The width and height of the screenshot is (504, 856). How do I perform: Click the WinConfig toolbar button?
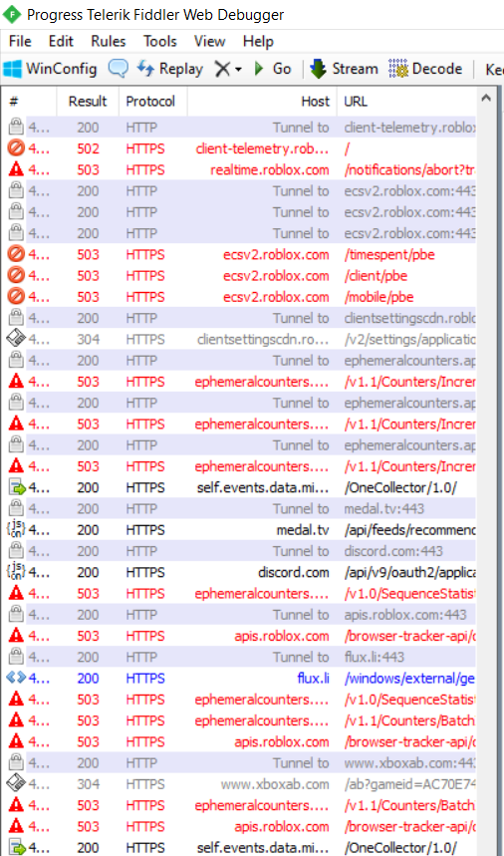[x=50, y=69]
